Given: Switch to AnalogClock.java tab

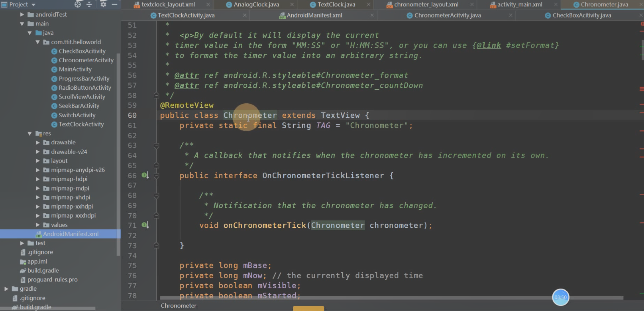Looking at the screenshot, I should pyautogui.click(x=256, y=4).
